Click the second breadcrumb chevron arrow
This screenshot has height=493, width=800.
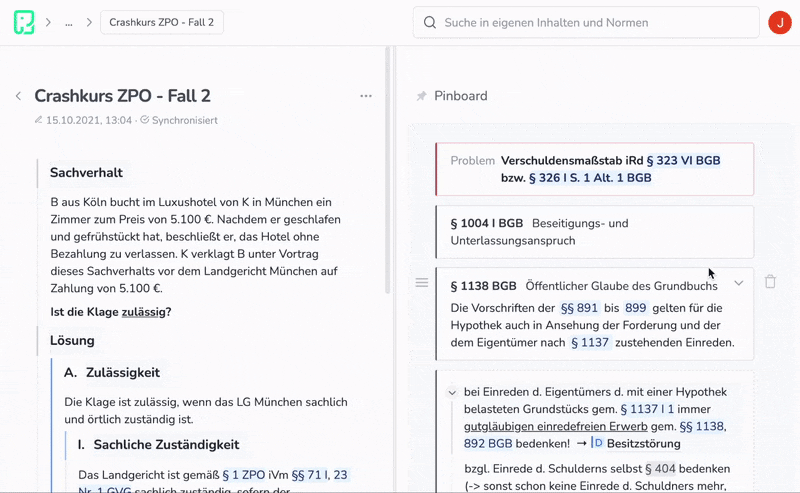pos(89,22)
